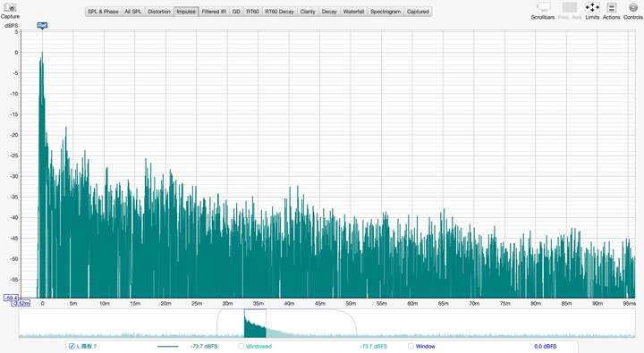Switch to the SPL & Phase tab

pyautogui.click(x=103, y=12)
